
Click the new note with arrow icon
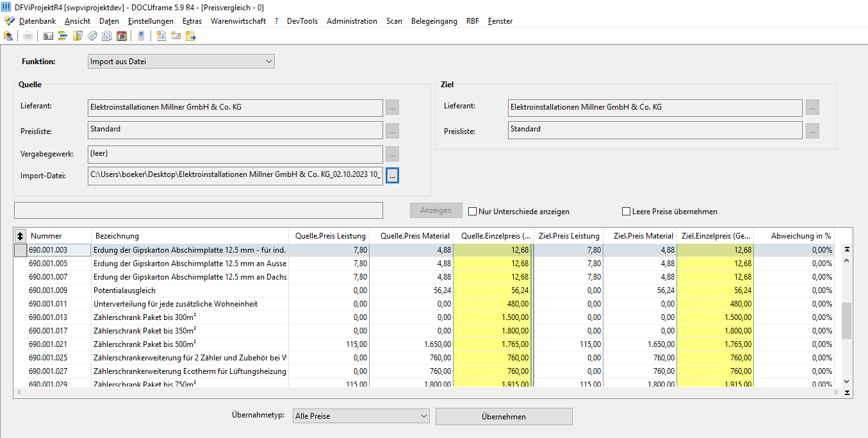191,36
